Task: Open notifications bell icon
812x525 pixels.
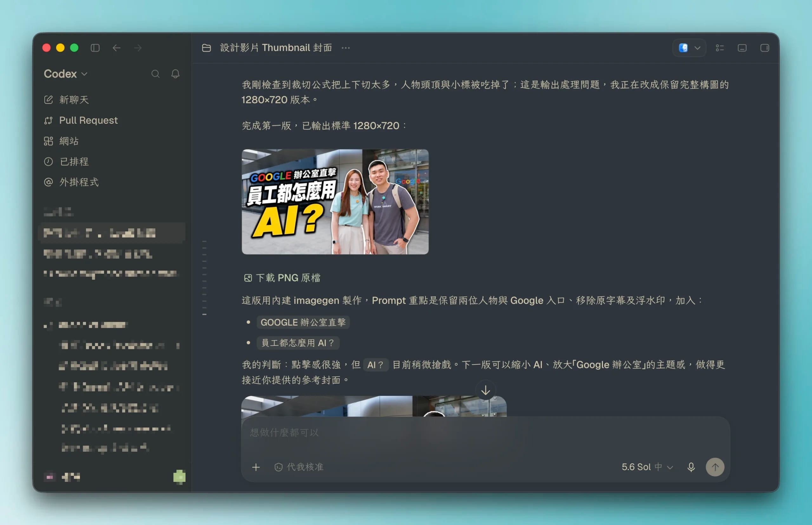Action: pyautogui.click(x=175, y=74)
